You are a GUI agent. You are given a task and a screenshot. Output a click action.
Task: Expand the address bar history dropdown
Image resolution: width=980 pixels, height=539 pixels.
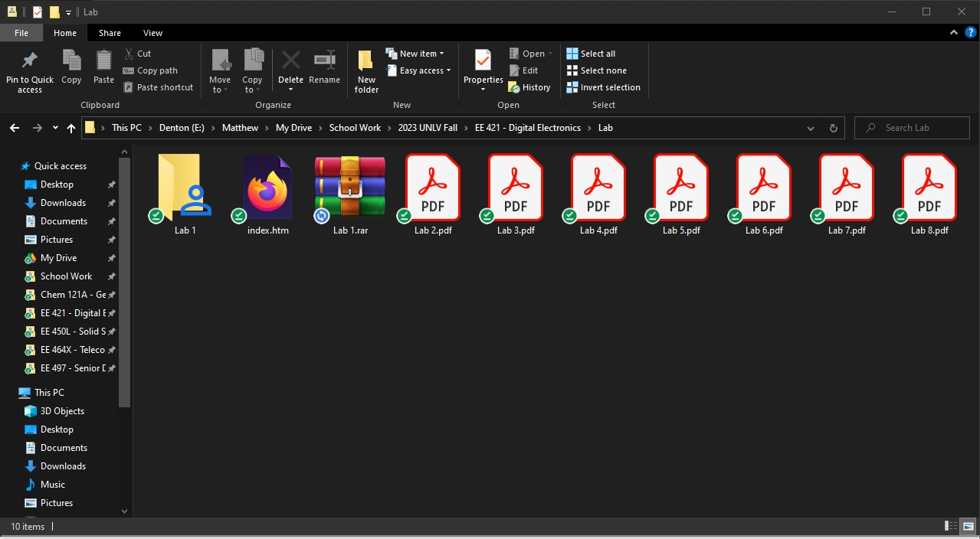pyautogui.click(x=811, y=128)
